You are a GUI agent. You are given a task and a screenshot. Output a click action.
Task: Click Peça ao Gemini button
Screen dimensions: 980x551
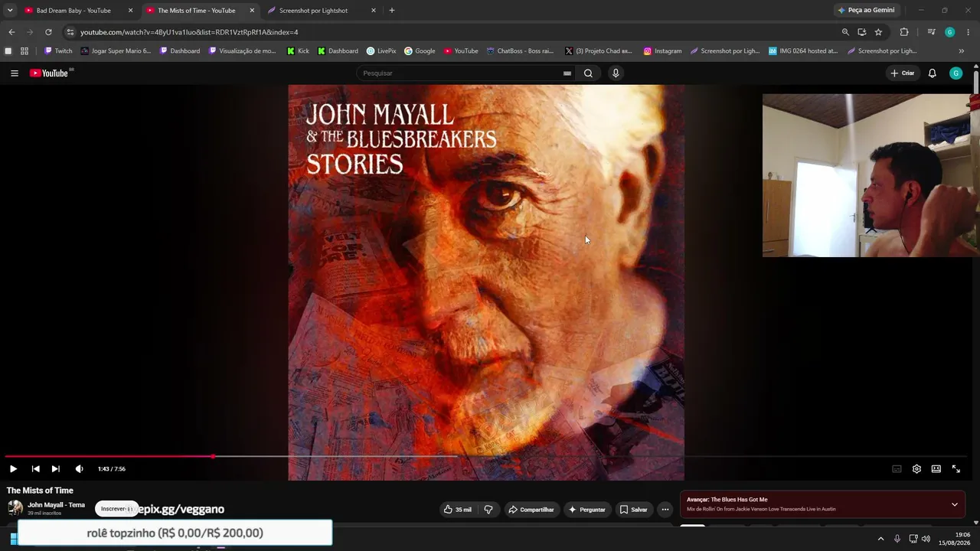866,11
